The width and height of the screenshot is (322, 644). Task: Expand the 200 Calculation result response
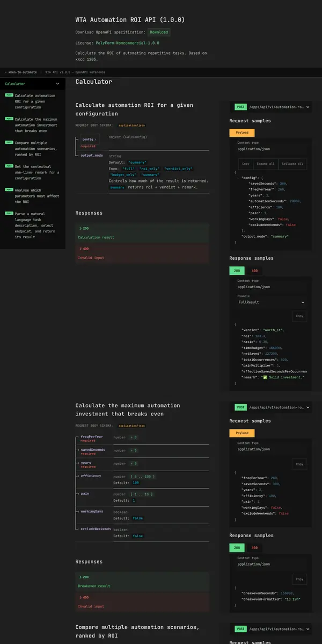(x=142, y=233)
